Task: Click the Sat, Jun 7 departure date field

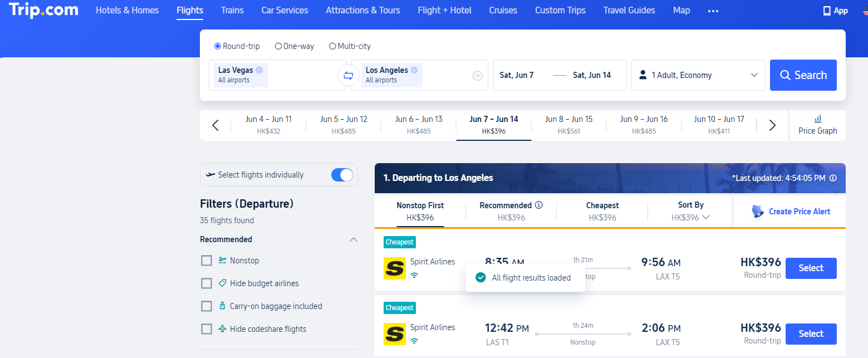Action: (x=516, y=75)
